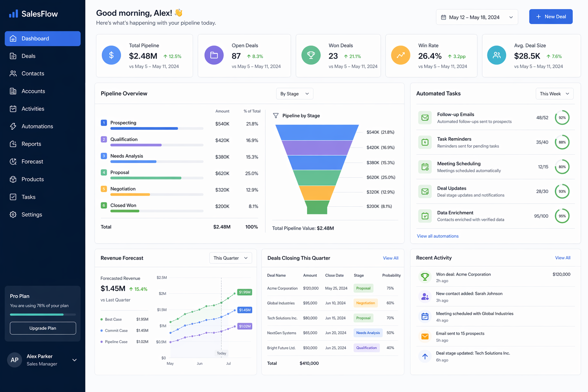
Task: Open the This Week dropdown in Automated Tasks
Action: pyautogui.click(x=554, y=94)
